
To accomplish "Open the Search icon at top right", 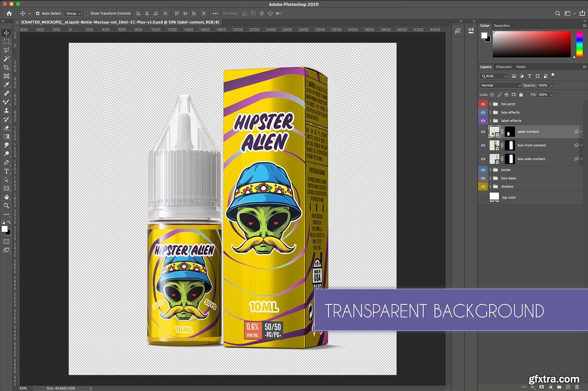I will 558,13.
